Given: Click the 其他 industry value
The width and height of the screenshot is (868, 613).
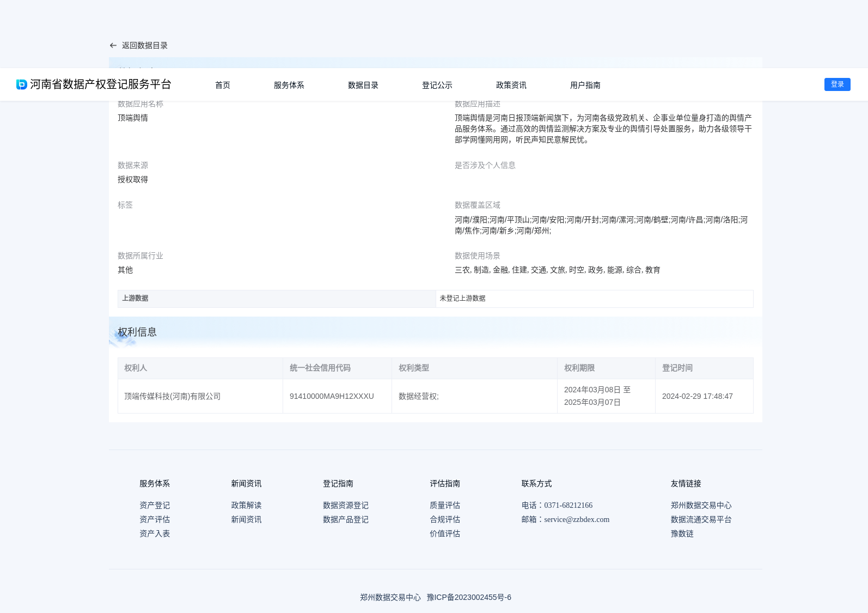Looking at the screenshot, I should coord(125,270).
